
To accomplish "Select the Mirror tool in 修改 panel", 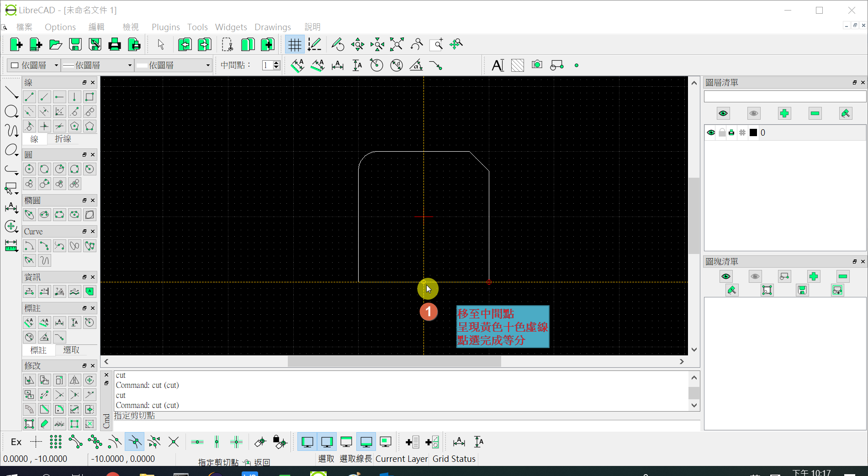I will (x=74, y=380).
